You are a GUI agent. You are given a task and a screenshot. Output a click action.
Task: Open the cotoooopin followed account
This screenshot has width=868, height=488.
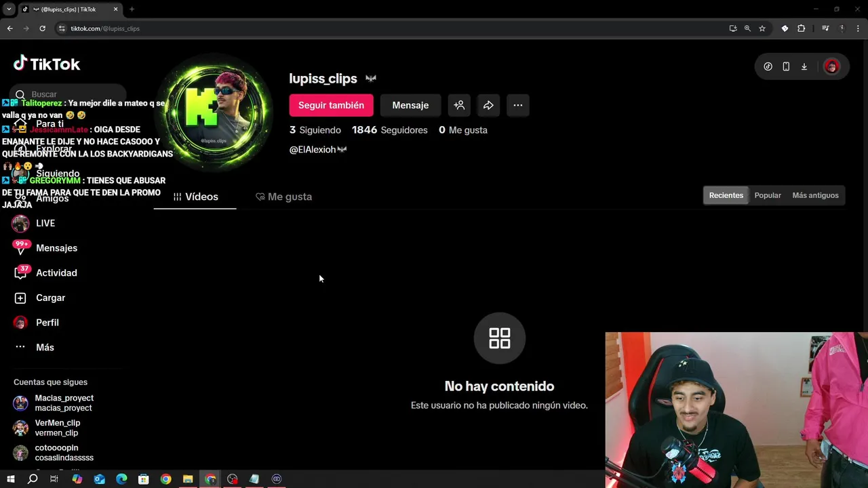point(54,453)
